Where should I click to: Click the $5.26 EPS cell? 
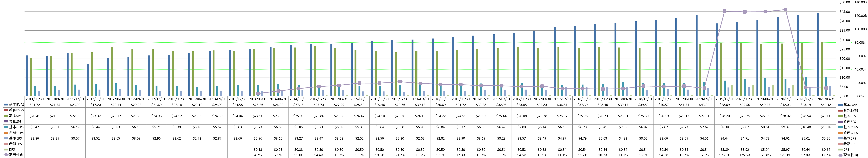[x=826, y=138]
